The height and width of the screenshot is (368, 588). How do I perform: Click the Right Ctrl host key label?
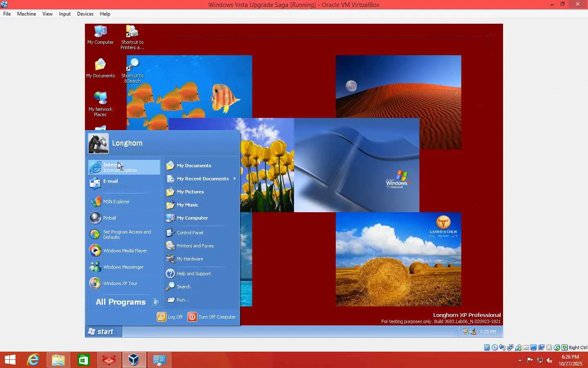pos(578,348)
